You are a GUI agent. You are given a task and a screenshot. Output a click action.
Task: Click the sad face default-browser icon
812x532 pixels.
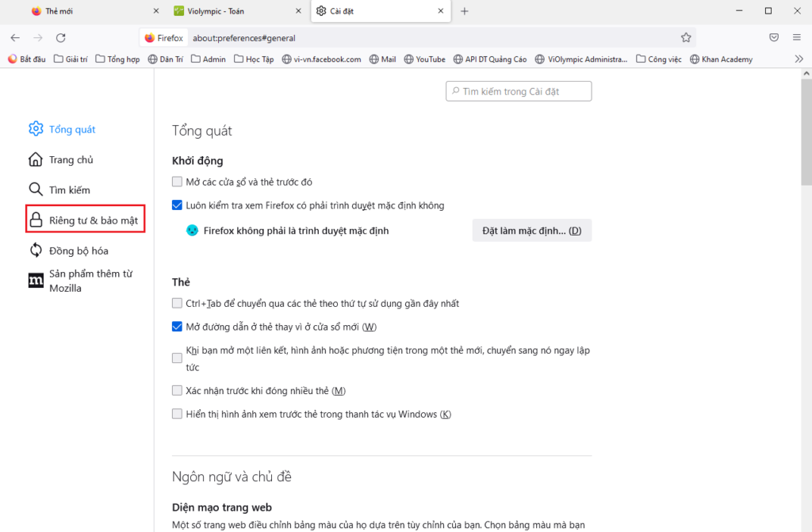(192, 231)
